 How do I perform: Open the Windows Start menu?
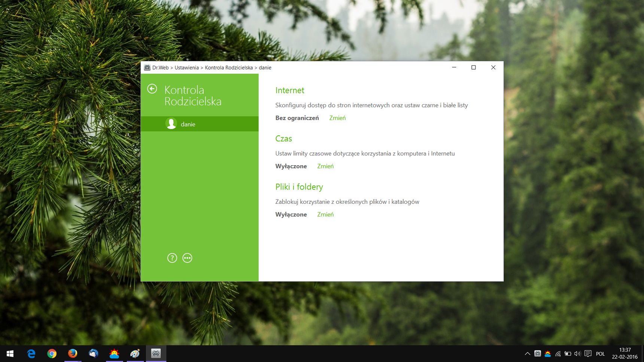point(10,353)
